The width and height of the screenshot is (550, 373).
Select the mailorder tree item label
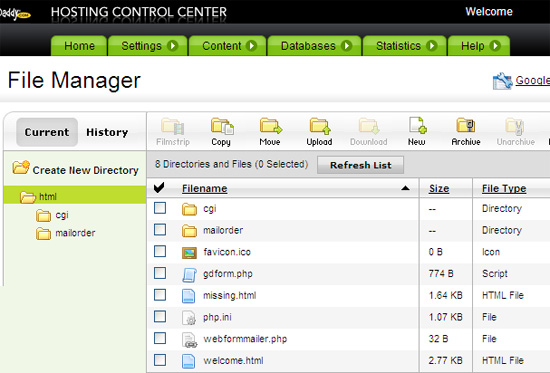pyautogui.click(x=75, y=233)
